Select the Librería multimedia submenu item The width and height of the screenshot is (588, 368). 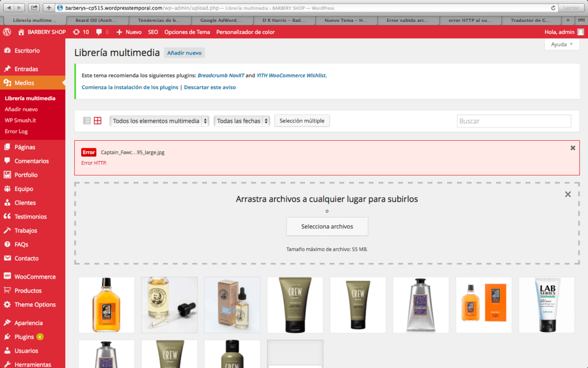coord(30,98)
